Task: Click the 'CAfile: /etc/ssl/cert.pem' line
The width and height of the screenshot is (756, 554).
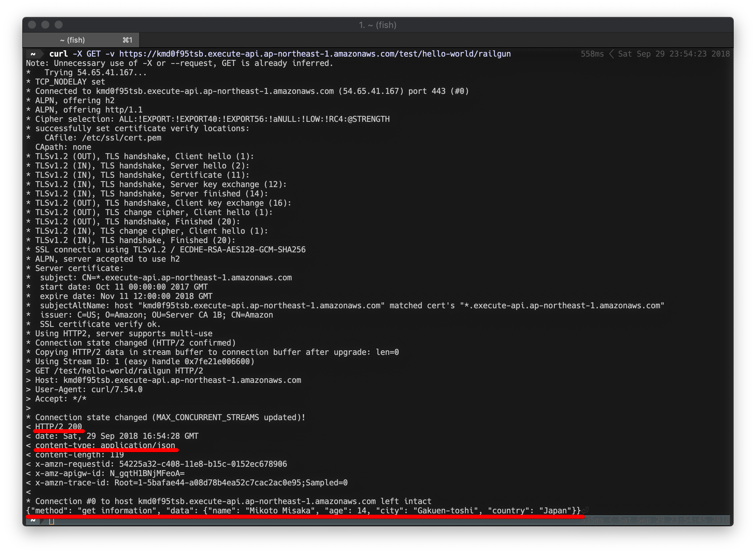Action: (x=94, y=138)
